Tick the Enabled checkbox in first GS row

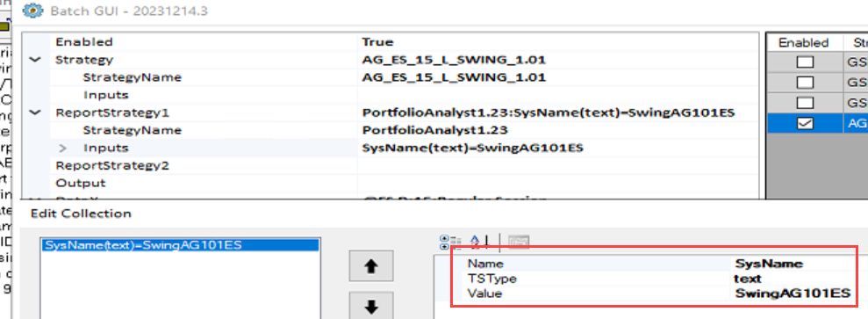point(804,62)
